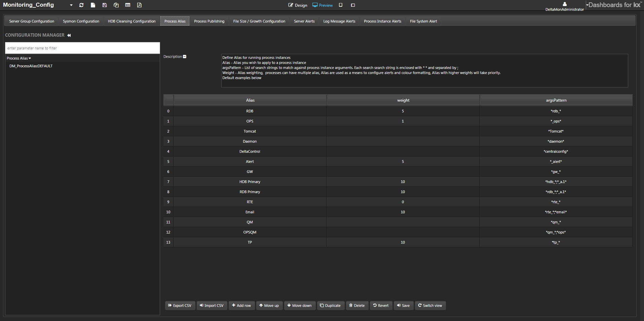
Task: Click the Export CSV button
Action: [x=180, y=306]
